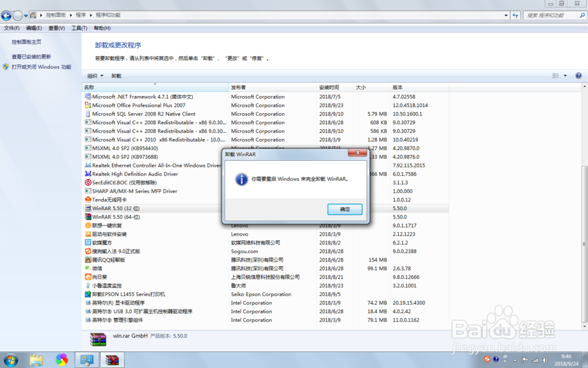Select SHARP AR/MX-M Series MFP Driver row
Screen dimensions: 588x368
coord(266,191)
